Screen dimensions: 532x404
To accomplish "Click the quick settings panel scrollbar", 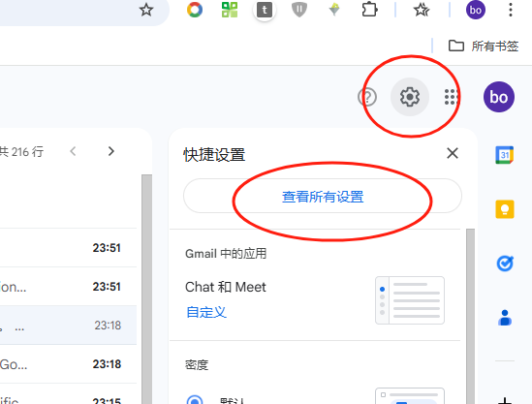I will (470, 316).
